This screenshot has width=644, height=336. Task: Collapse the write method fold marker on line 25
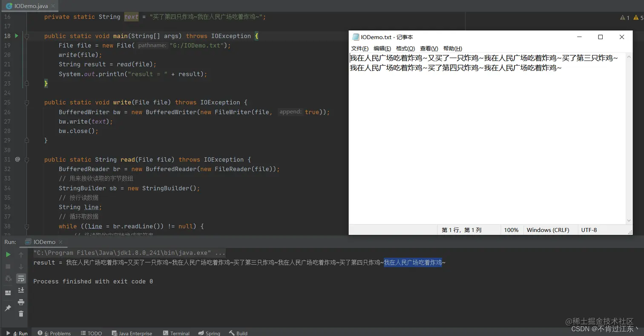click(26, 103)
